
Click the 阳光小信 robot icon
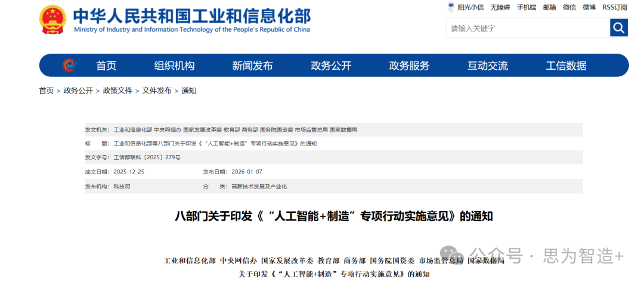point(451,7)
